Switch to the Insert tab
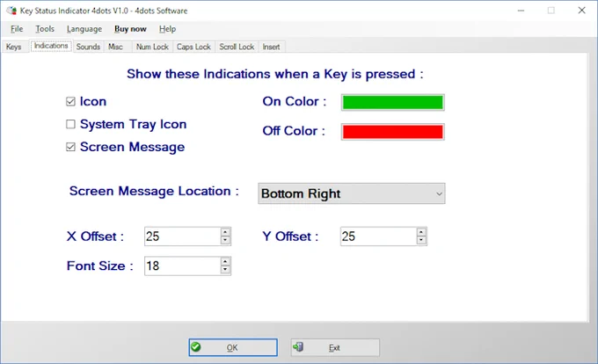 coord(271,47)
